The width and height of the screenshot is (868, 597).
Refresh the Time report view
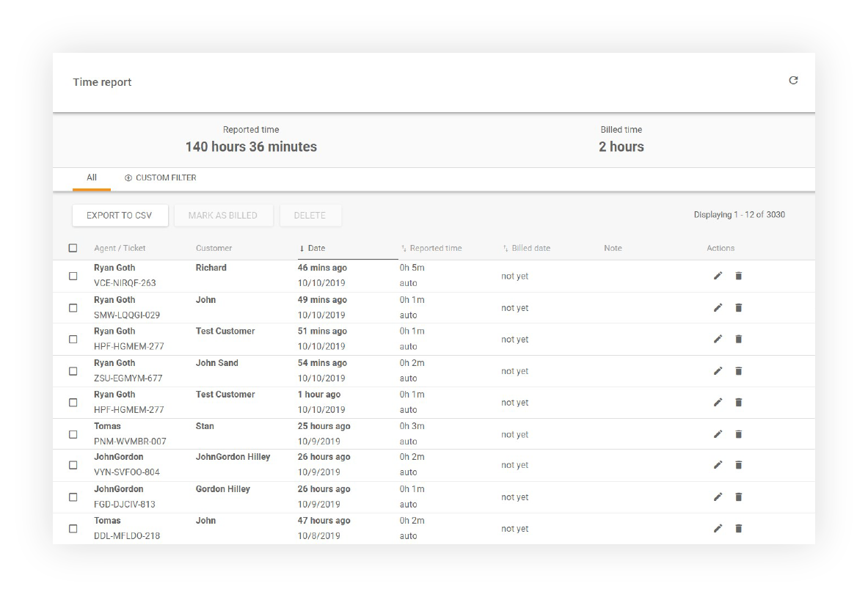point(793,81)
